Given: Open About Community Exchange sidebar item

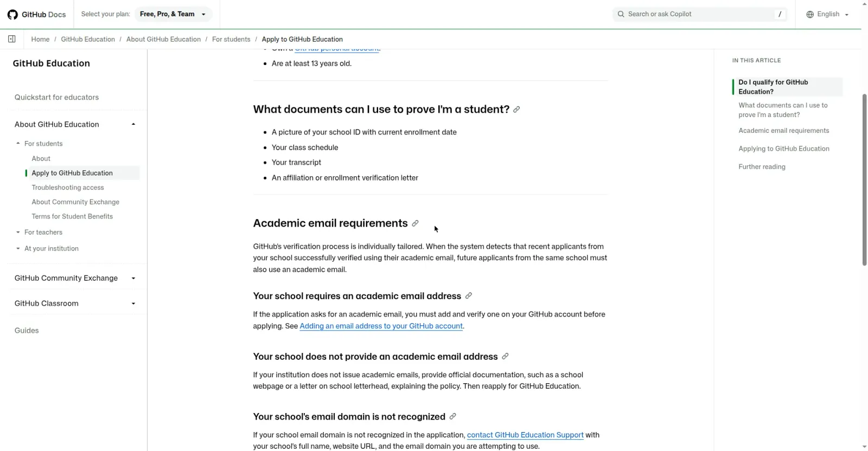Looking at the screenshot, I should click(75, 202).
